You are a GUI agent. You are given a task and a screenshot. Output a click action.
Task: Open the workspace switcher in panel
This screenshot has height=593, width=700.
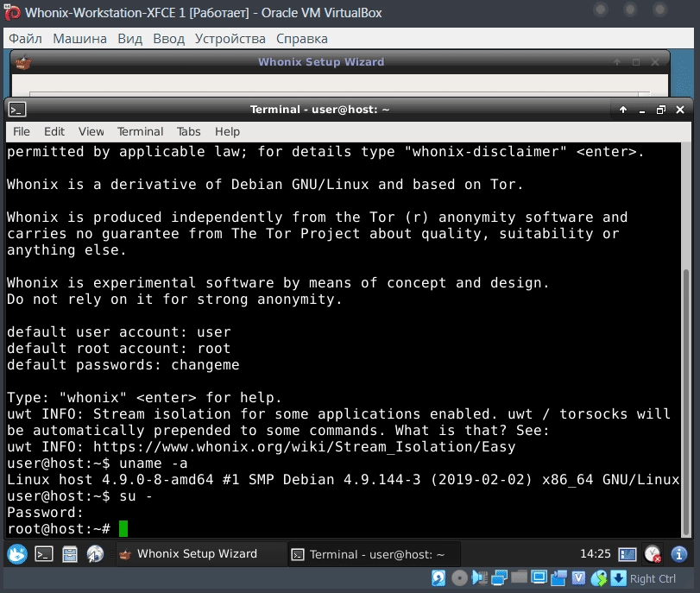coord(627,554)
